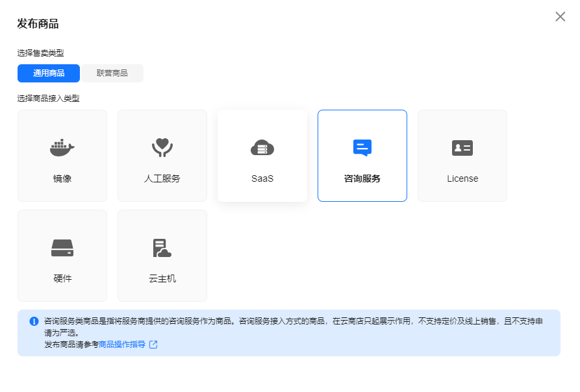Select the 通用商品 sale type tab
Screen dimensions: 580x392
click(49, 73)
